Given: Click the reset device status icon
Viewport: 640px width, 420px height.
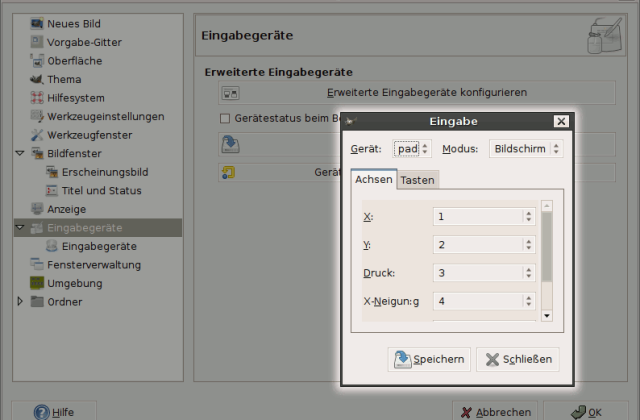Looking at the screenshot, I should point(229,172).
